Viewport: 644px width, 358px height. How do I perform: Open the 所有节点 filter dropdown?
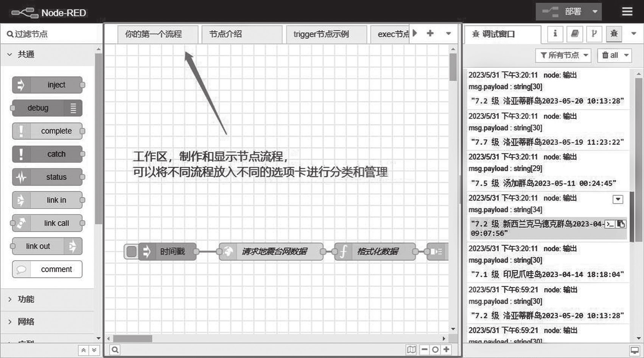tap(563, 56)
